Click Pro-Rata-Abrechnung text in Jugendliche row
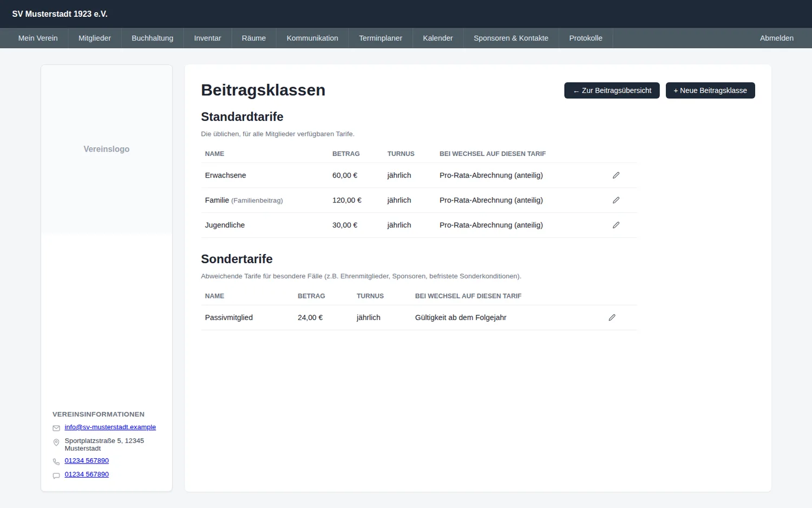 tap(491, 225)
